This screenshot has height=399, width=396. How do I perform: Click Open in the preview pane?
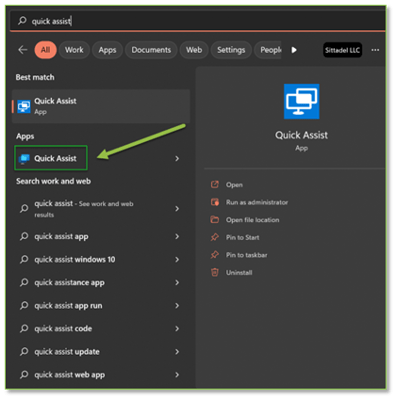click(234, 185)
